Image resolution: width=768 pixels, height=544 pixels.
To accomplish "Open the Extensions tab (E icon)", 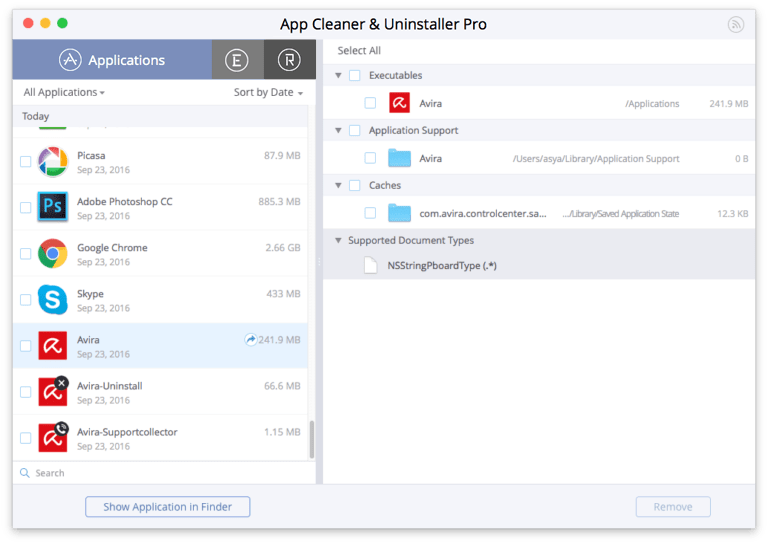I will tap(237, 60).
